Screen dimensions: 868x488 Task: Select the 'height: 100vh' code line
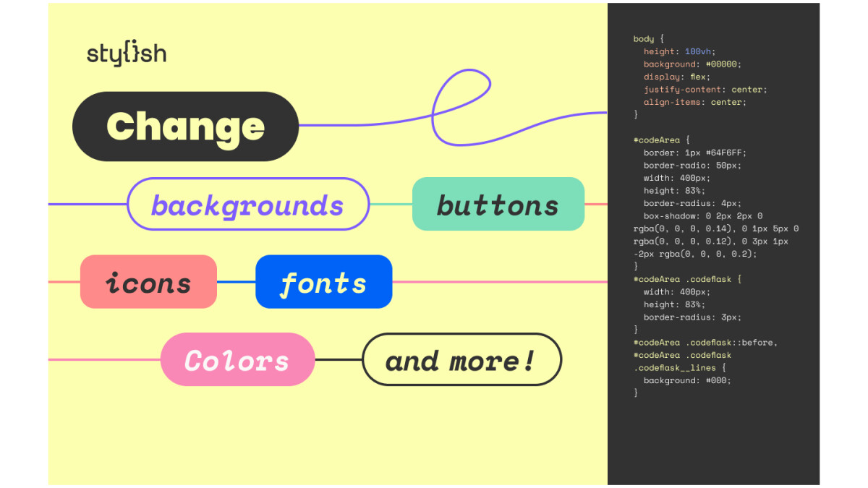[x=677, y=51]
